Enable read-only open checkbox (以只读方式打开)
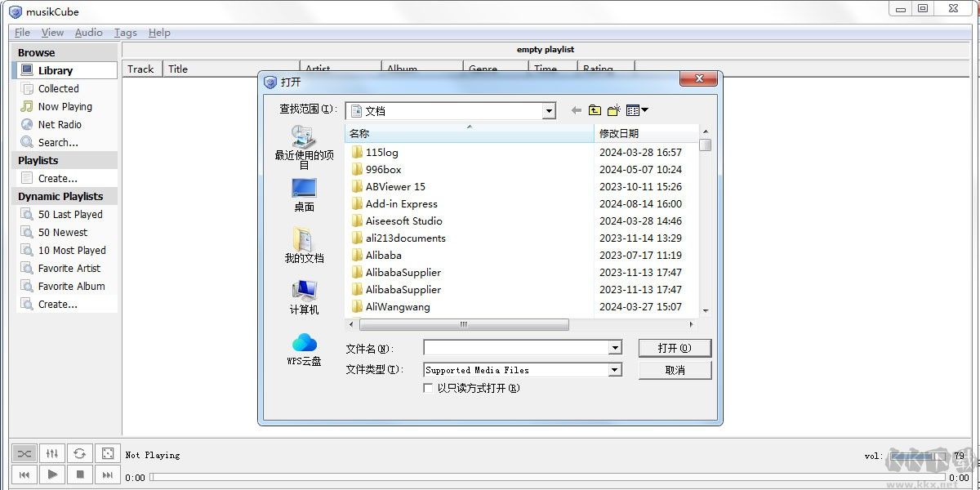 428,389
